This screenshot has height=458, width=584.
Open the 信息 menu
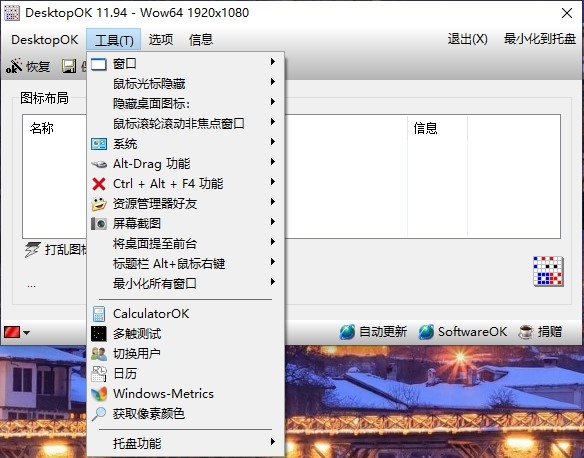[x=201, y=39]
